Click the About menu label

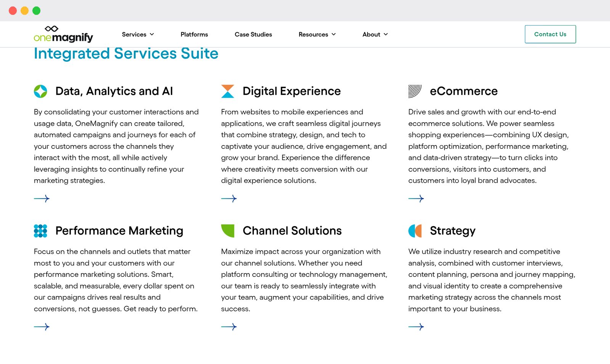pos(371,34)
